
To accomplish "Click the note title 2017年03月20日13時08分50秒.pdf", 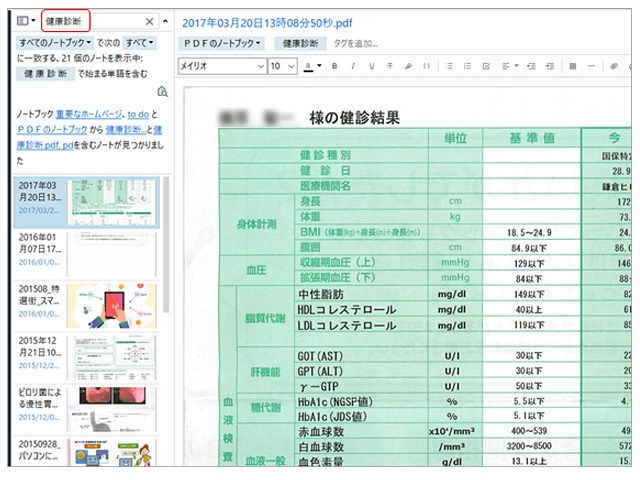I will (x=267, y=23).
